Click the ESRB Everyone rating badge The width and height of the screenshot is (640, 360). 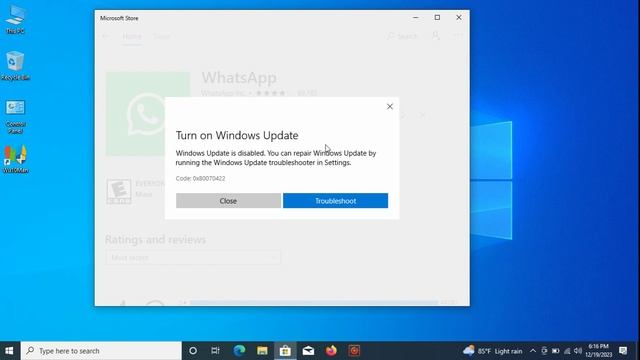pyautogui.click(x=119, y=191)
